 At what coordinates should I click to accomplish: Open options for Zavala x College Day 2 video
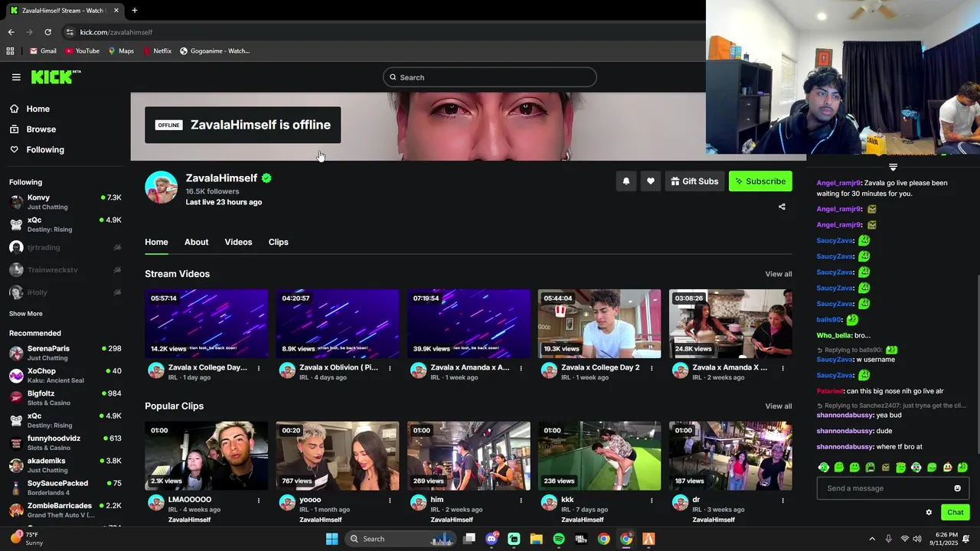pos(652,368)
